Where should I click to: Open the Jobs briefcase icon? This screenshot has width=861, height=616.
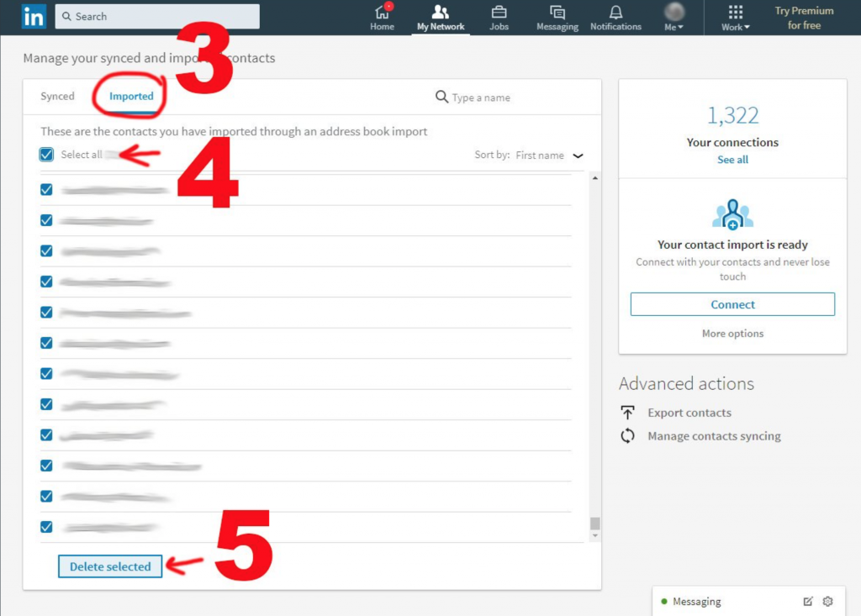(499, 13)
